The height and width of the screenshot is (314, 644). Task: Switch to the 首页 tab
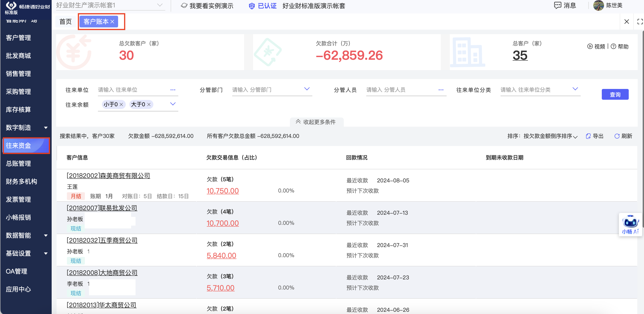[x=66, y=22]
